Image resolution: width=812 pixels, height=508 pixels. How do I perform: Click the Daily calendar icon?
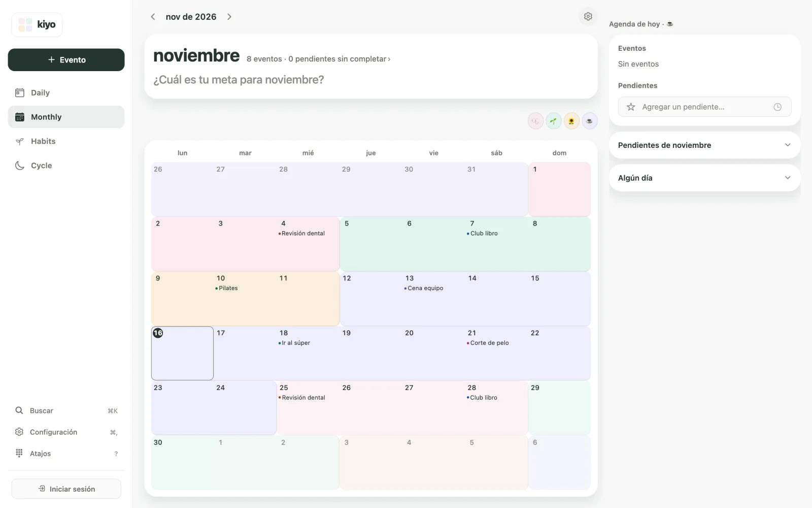pyautogui.click(x=20, y=92)
